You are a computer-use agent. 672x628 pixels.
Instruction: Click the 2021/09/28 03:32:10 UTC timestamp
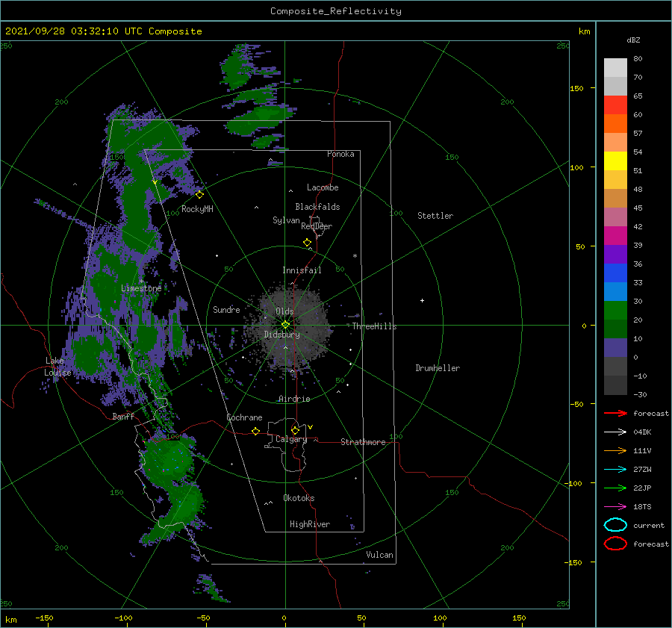(x=103, y=31)
